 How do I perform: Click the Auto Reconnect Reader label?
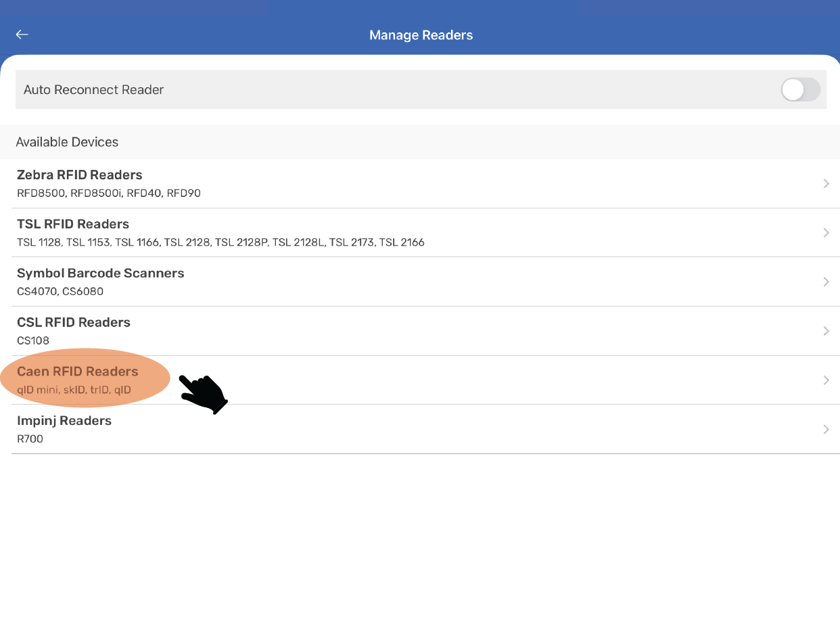(93, 90)
